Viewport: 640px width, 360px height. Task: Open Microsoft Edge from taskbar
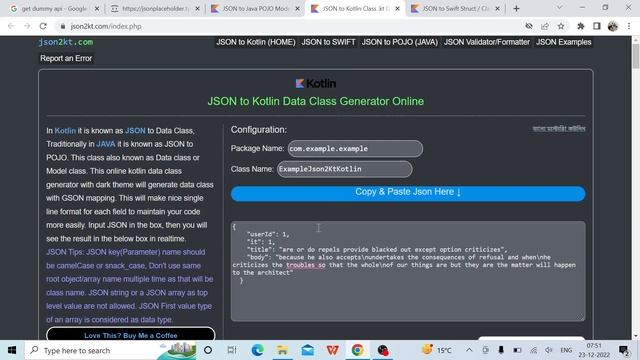257,350
